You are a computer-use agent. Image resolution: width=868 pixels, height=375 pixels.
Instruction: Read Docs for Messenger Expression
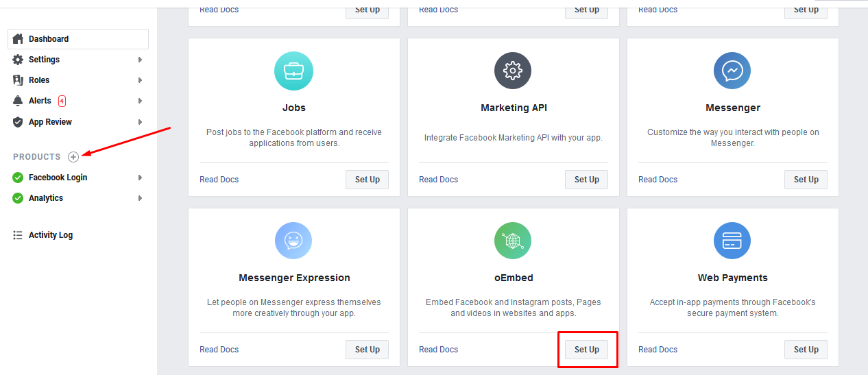[x=219, y=350]
